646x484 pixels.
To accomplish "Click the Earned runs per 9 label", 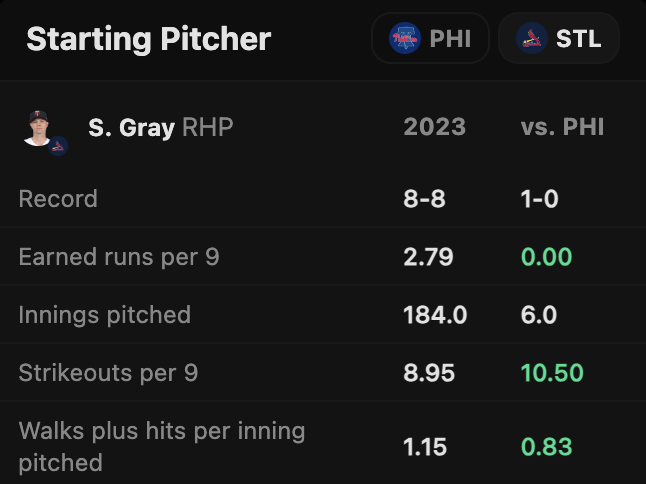I will (119, 256).
